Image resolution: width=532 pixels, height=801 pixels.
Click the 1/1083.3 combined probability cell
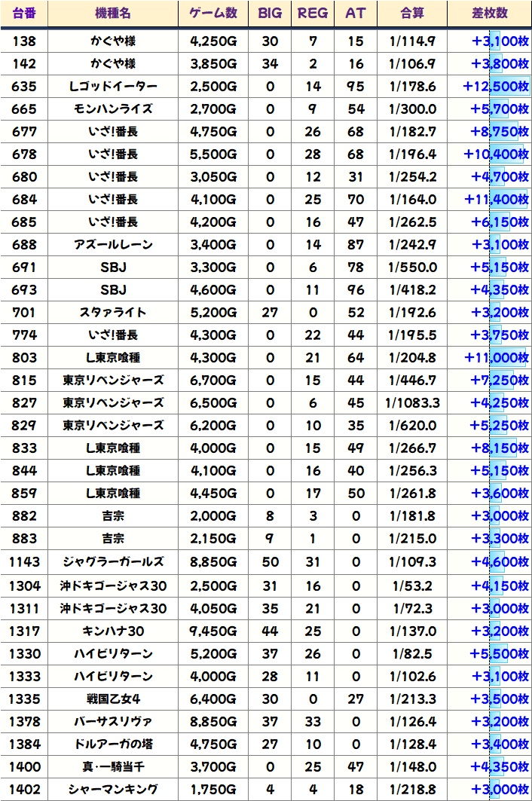[411, 403]
